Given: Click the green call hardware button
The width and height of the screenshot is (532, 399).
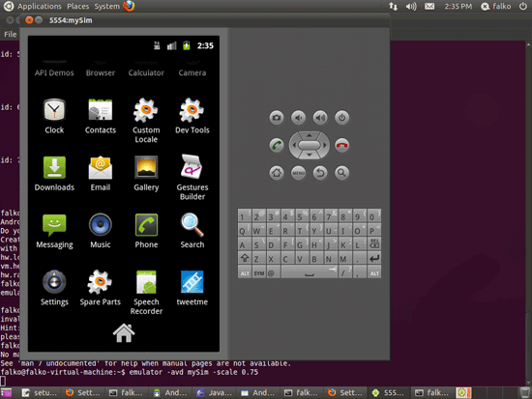Looking at the screenshot, I should click(x=277, y=145).
